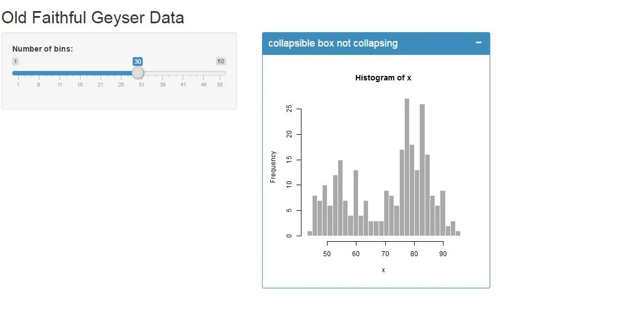Click the y-axis tick label 25
644x336 pixels.
tap(289, 109)
